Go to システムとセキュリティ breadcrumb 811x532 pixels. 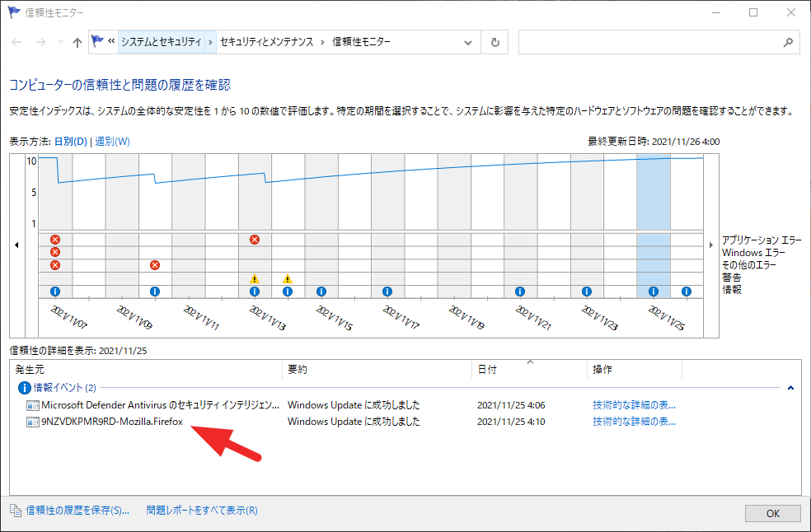pyautogui.click(x=161, y=42)
